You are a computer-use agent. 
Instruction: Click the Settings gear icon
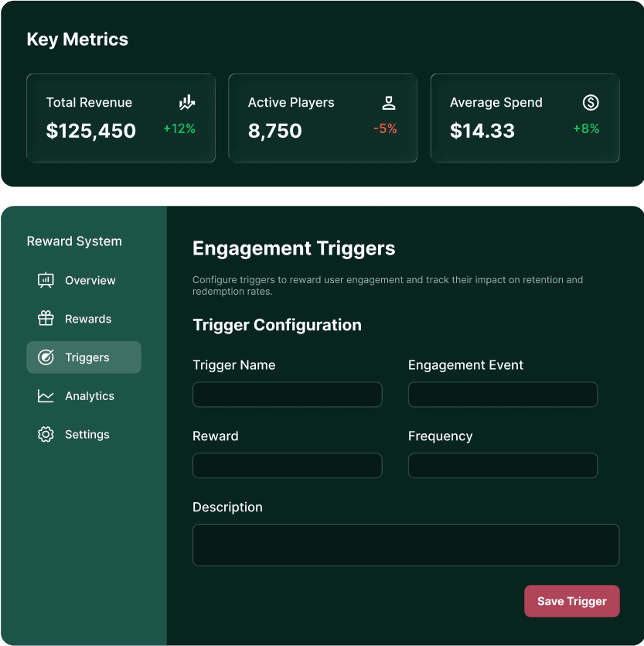[46, 435]
